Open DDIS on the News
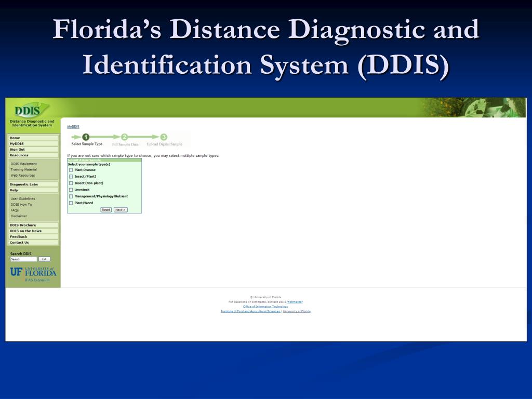532x399 pixels. 33,231
